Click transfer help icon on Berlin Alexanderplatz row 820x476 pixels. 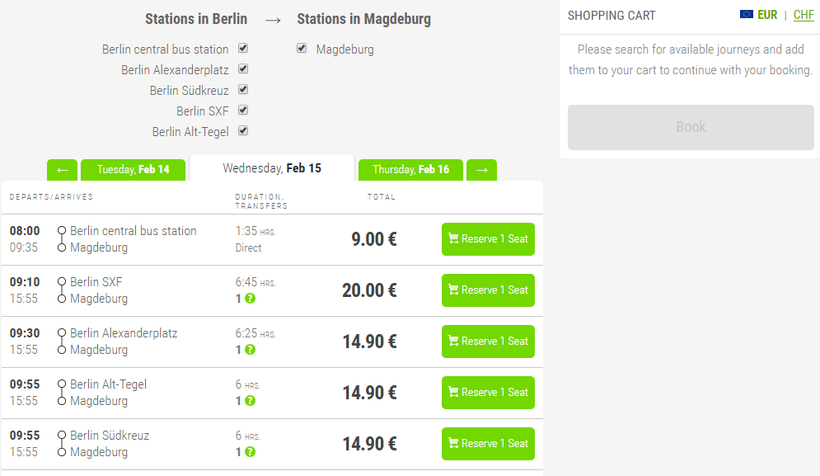tap(250, 350)
